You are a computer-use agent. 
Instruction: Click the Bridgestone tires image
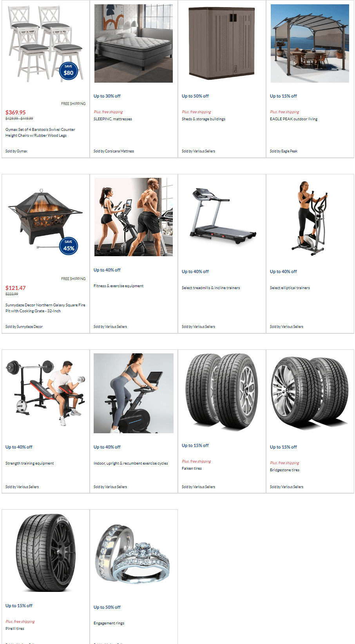(x=310, y=392)
